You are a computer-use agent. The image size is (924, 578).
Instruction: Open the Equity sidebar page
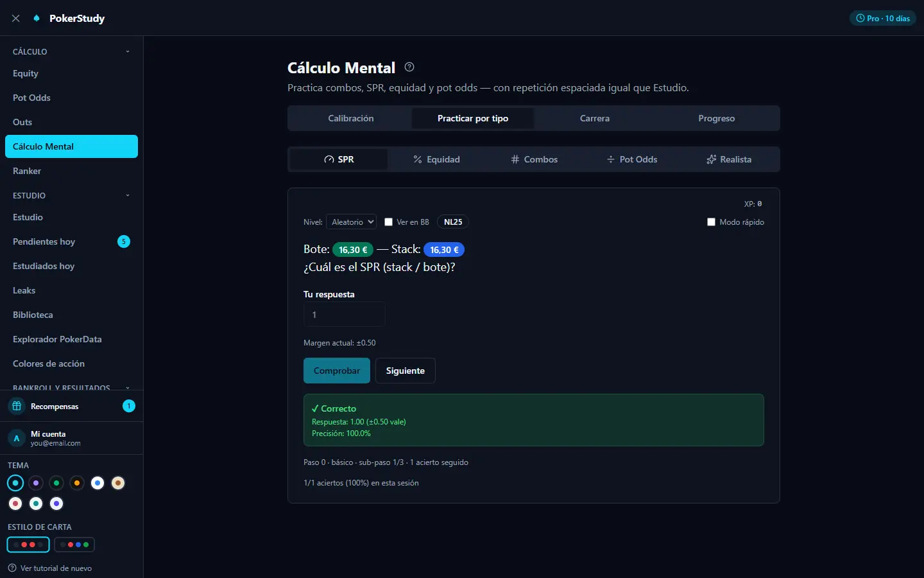(x=71, y=73)
